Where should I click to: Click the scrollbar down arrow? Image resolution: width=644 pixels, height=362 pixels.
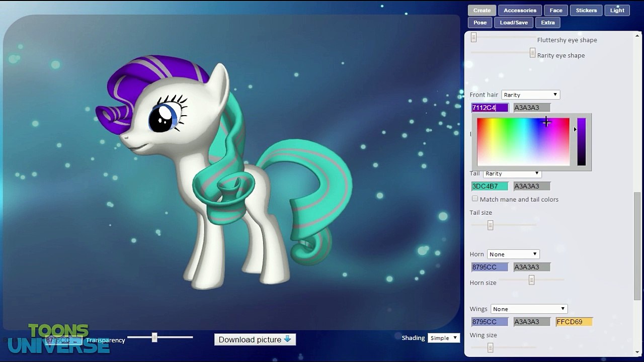tap(637, 352)
